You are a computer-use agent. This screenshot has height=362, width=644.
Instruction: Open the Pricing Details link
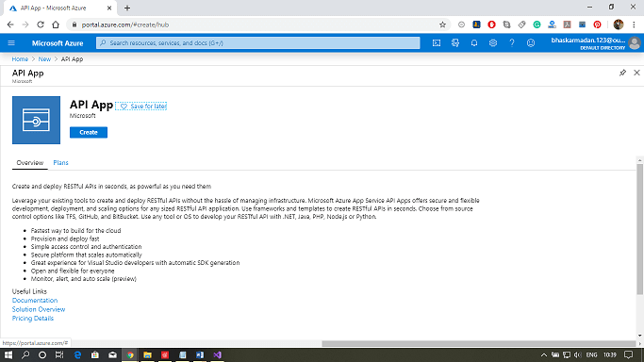pyautogui.click(x=33, y=319)
